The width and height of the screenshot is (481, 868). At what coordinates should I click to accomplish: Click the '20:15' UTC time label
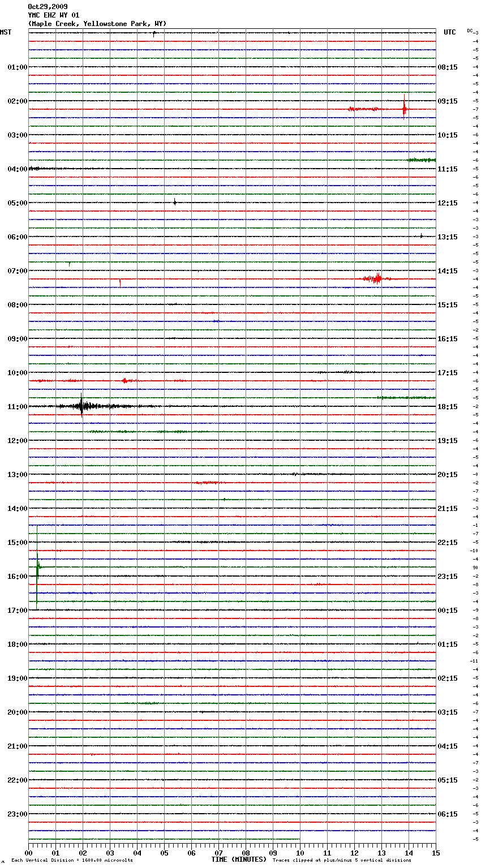(448, 474)
